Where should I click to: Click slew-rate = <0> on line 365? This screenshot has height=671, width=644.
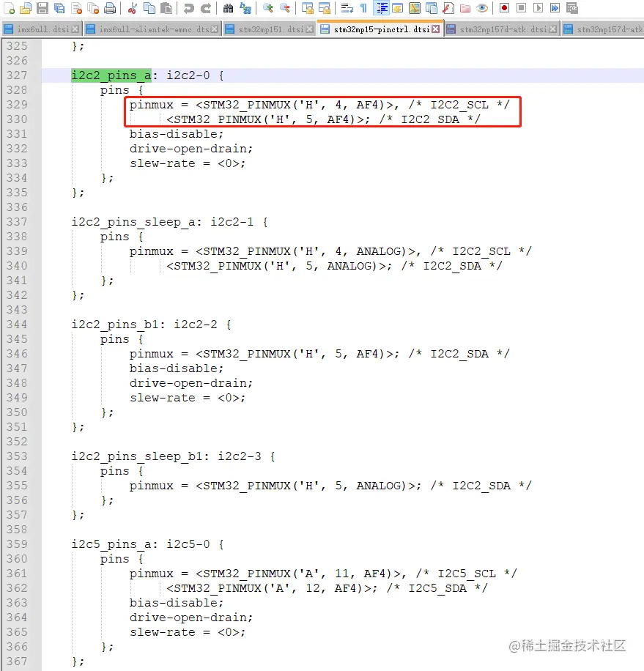(x=188, y=632)
